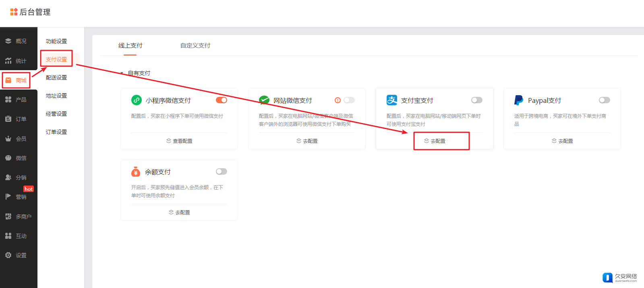The width and height of the screenshot is (644, 288).
Task: Click the 余额支付 money bag icon
Action: click(136, 172)
